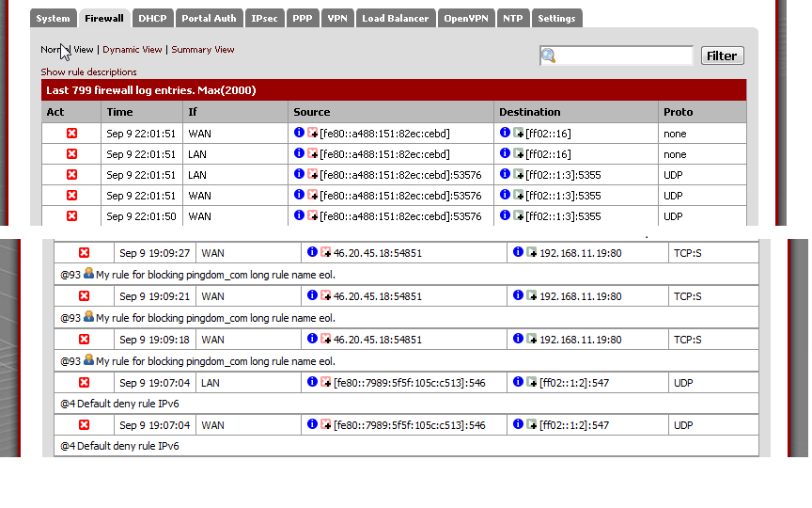This screenshot has height=508, width=812.
Task: Select the 'Sep 9 19:09:27' time cell
Action: 154,253
